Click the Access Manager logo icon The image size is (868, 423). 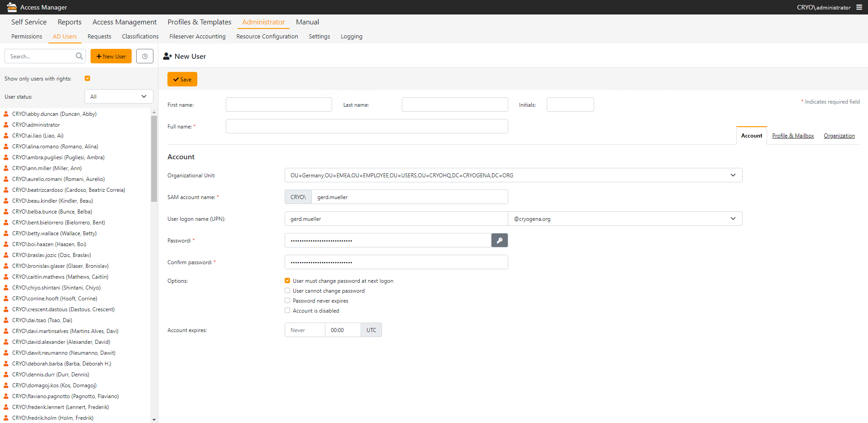point(12,7)
